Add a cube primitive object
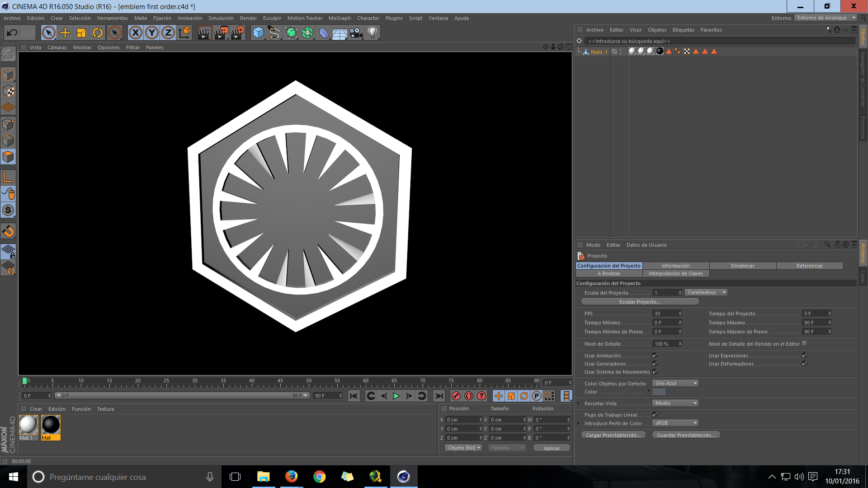The height and width of the screenshot is (488, 868). pos(258,33)
